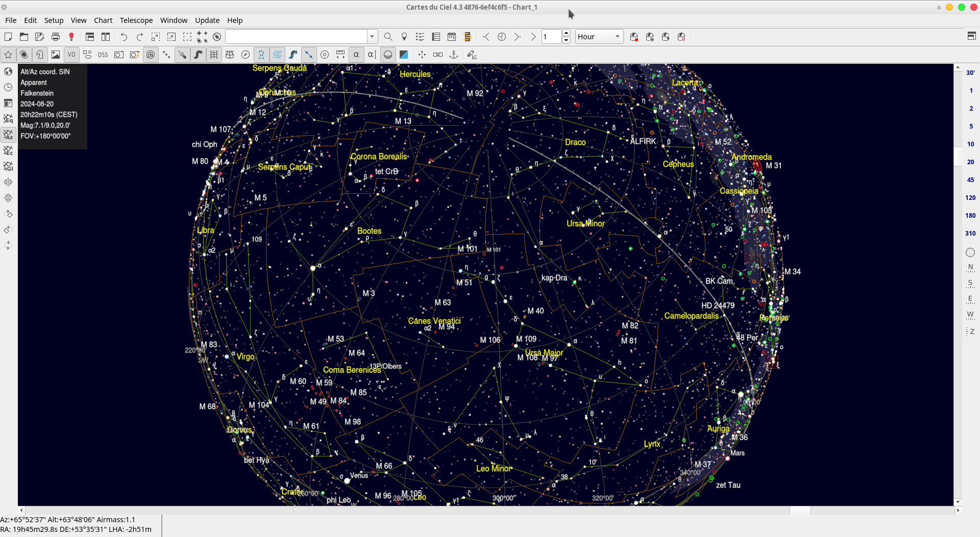Toggle the horizon line display
This screenshot has height=537, width=980.
(388, 55)
